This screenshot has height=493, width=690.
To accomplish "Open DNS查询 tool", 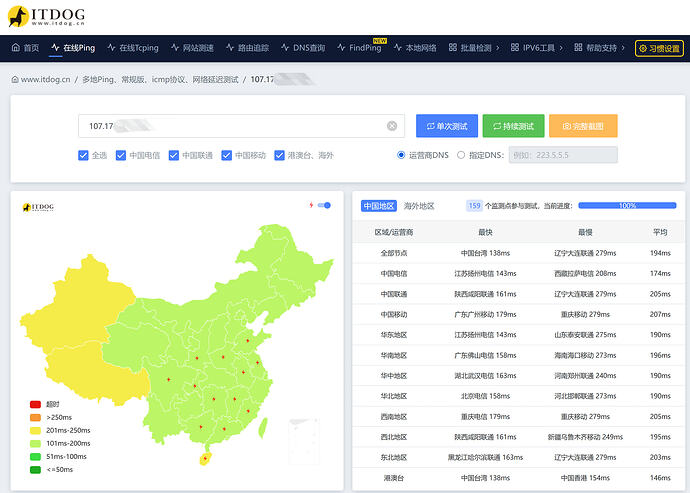I will [x=303, y=48].
